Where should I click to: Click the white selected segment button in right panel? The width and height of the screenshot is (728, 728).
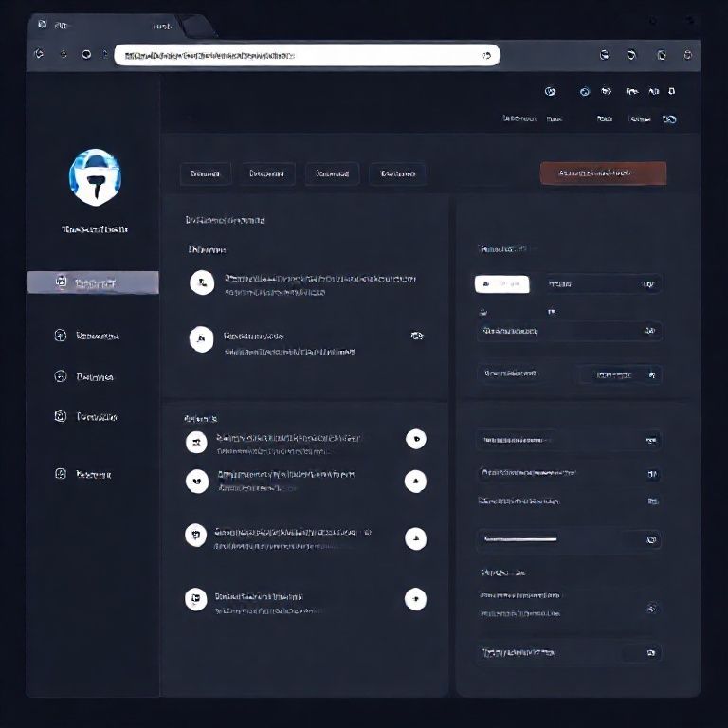(x=501, y=283)
